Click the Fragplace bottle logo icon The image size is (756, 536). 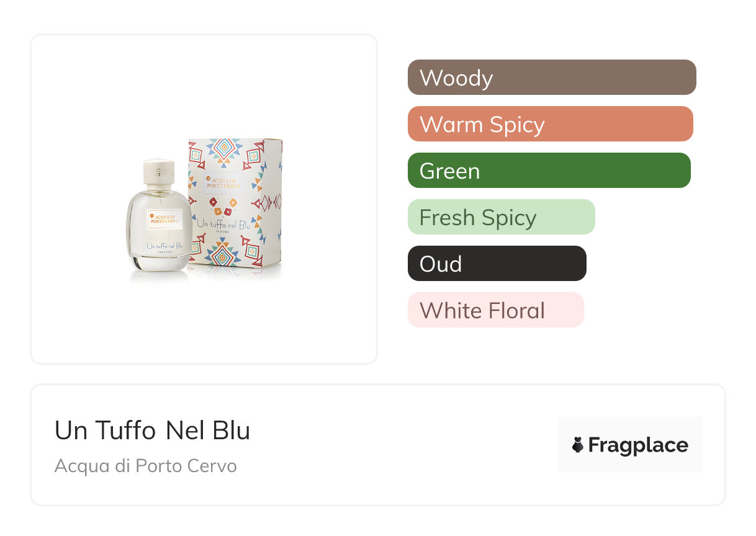pyautogui.click(x=578, y=445)
